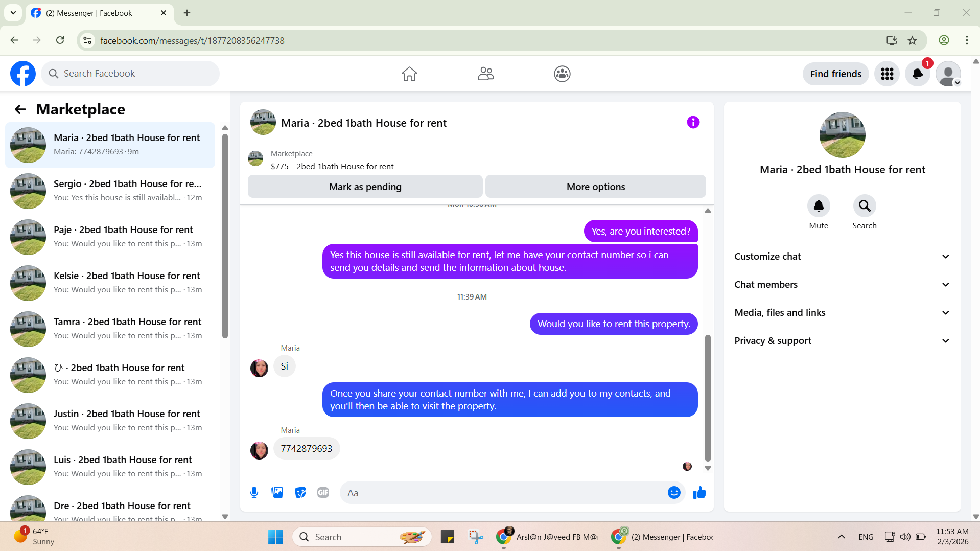Screen dimensions: 980x551
Task: Open Chrome three-dot menu
Action: (967, 40)
